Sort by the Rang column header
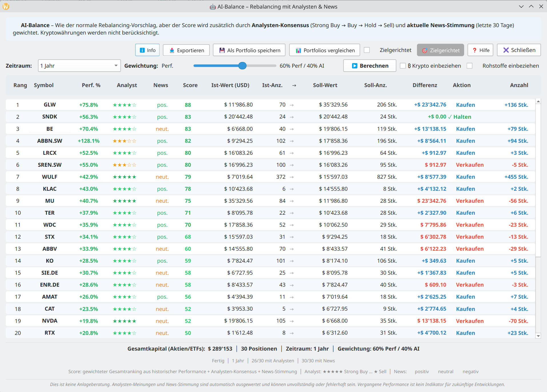The width and height of the screenshot is (547, 392). tap(20, 85)
